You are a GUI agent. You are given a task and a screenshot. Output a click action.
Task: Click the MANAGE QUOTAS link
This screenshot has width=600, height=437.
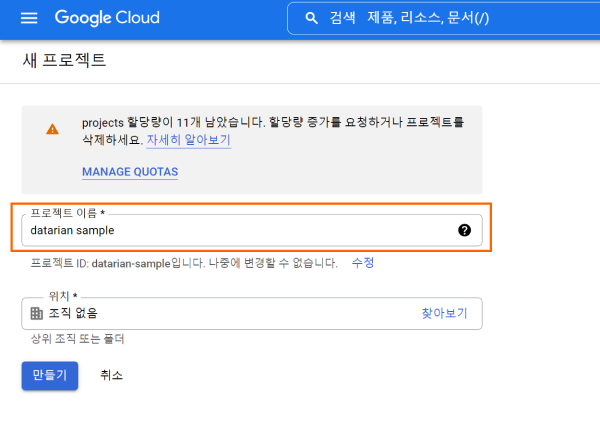point(130,172)
